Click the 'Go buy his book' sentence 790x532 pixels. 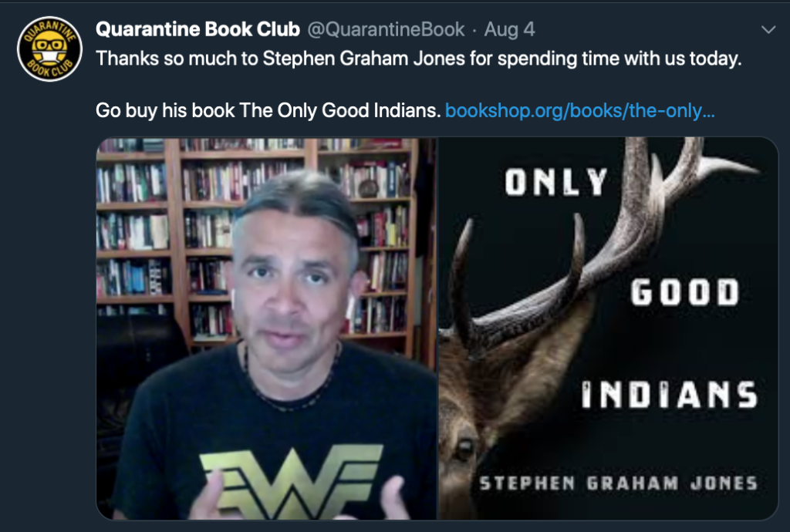tap(268, 110)
